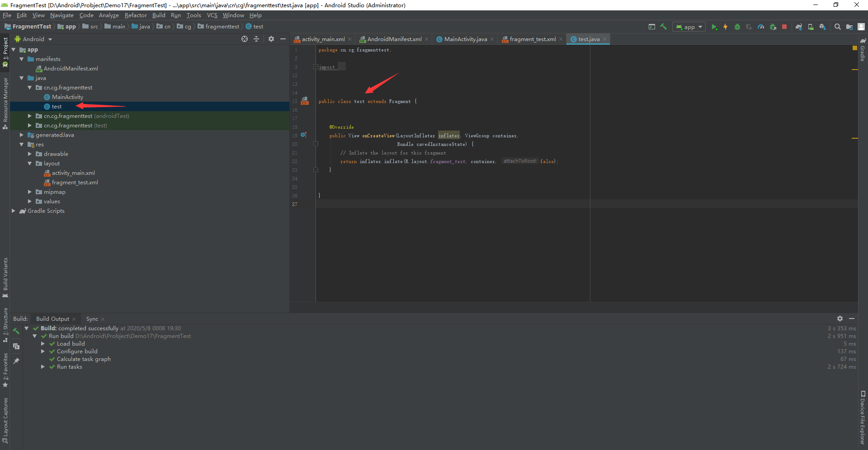The height and width of the screenshot is (450, 868).
Task: Close the Build Output tab
Action: 74,319
